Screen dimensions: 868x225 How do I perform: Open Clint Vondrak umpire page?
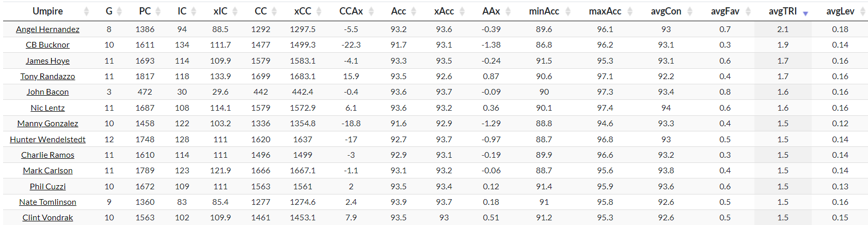(x=48, y=218)
